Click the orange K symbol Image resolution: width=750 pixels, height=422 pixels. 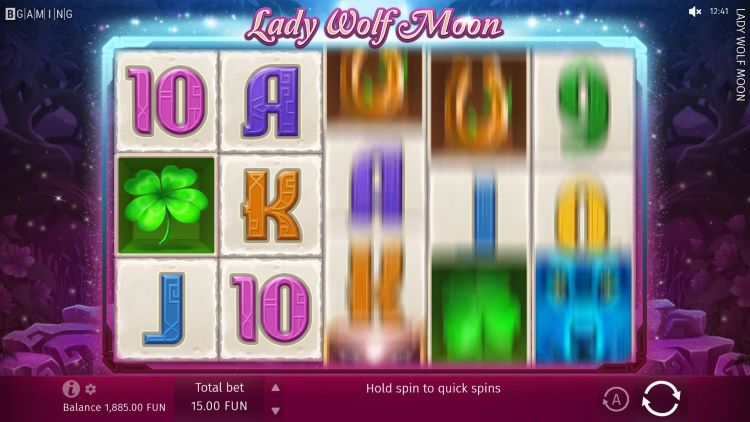point(271,205)
